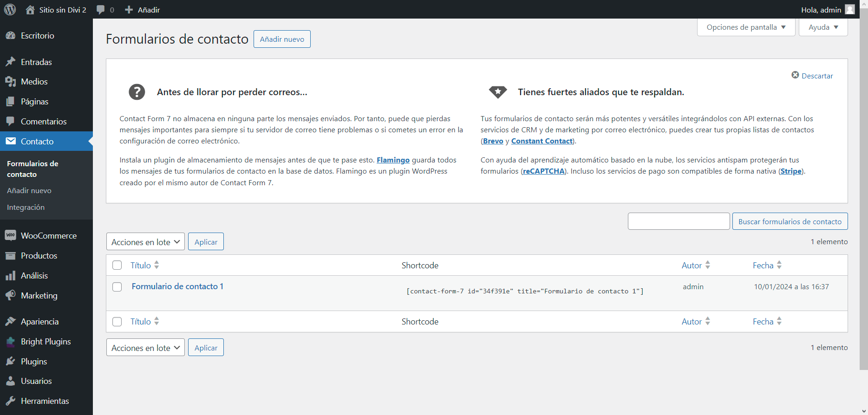Sort by Título in the header row
The image size is (868, 415).
tap(144, 265)
